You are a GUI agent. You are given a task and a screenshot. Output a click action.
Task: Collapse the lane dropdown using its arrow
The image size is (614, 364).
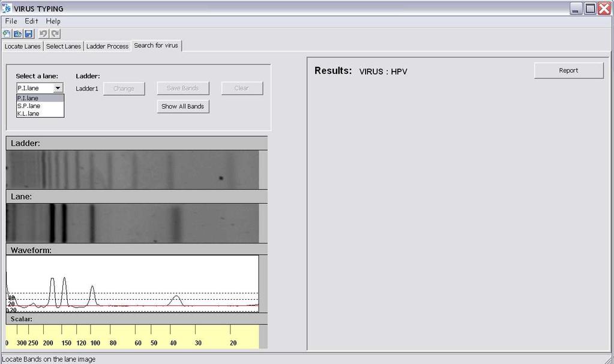(x=58, y=88)
